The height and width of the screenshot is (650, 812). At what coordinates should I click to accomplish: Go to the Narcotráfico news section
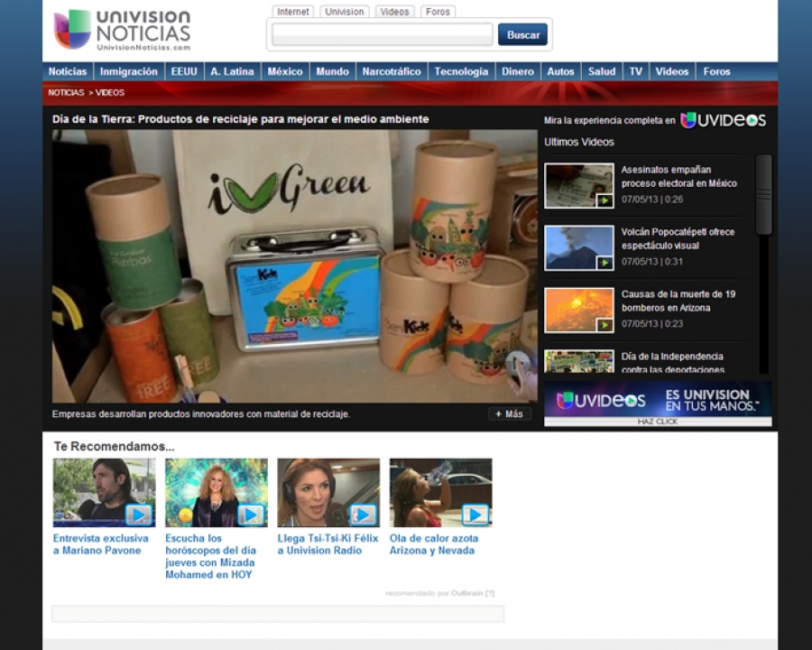coord(391,71)
